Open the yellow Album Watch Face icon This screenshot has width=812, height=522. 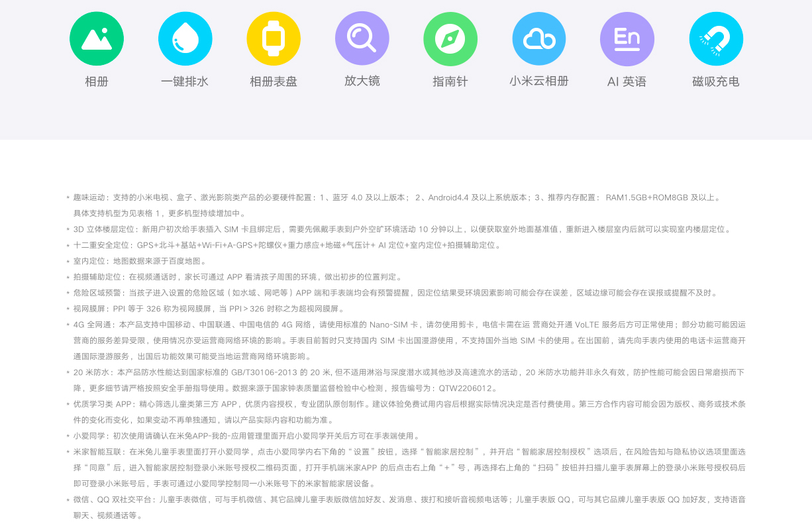[x=274, y=39]
